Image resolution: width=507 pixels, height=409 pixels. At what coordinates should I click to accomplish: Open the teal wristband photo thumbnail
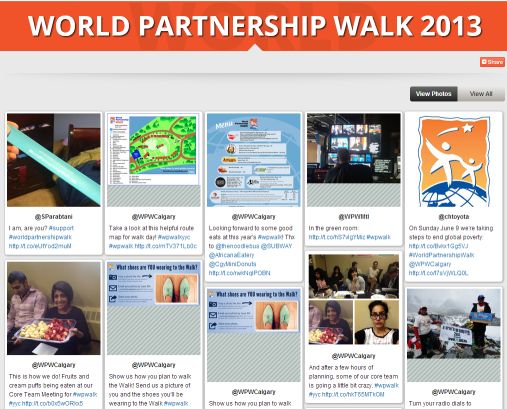(54, 160)
